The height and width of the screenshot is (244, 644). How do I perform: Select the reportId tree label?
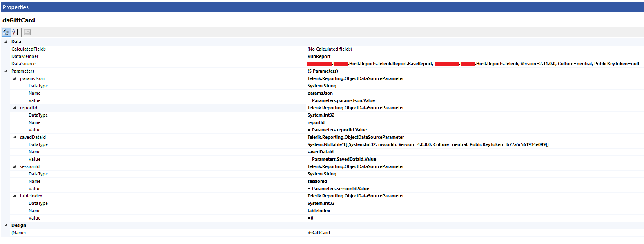[x=29, y=108]
